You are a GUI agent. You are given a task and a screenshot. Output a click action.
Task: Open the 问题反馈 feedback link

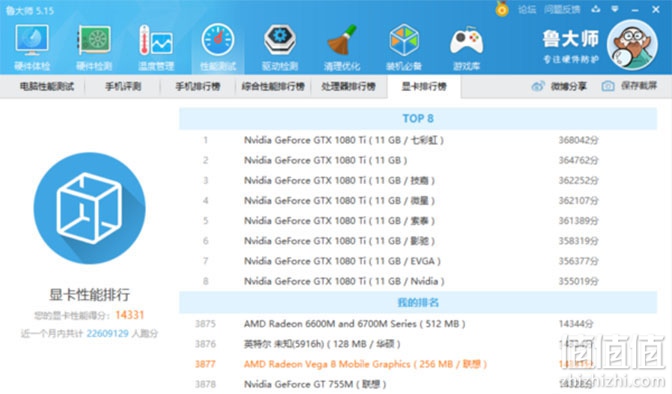pos(562,9)
